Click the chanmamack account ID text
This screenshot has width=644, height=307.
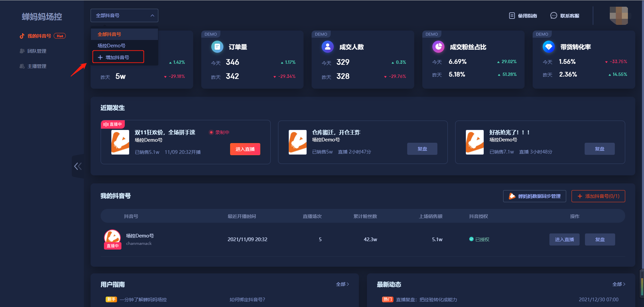(x=139, y=244)
